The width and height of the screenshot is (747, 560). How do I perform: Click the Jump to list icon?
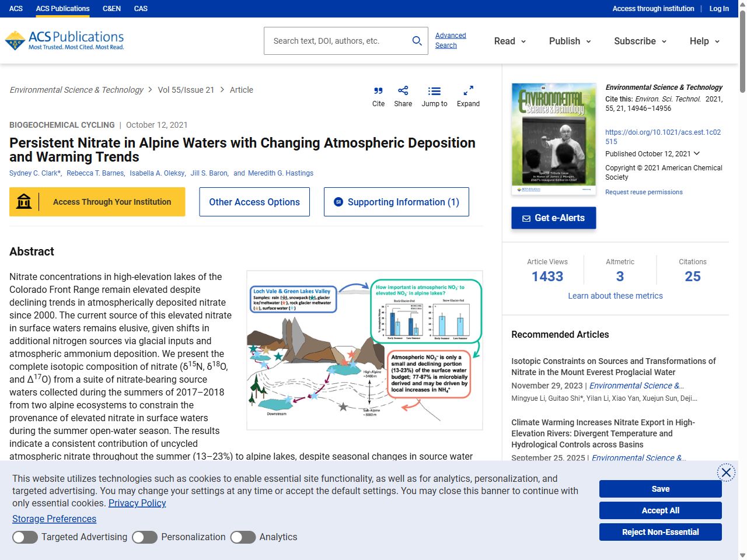434,91
